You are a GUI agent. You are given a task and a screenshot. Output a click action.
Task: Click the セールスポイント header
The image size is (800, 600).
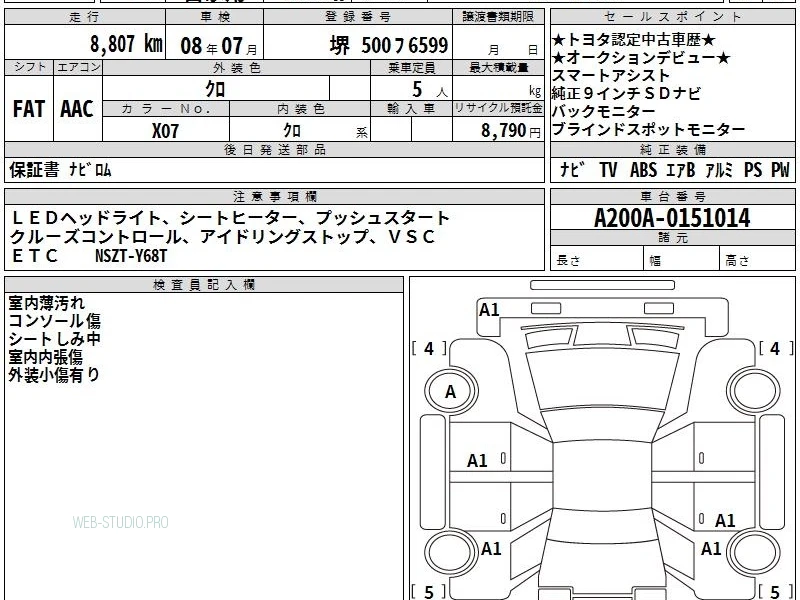(672, 17)
